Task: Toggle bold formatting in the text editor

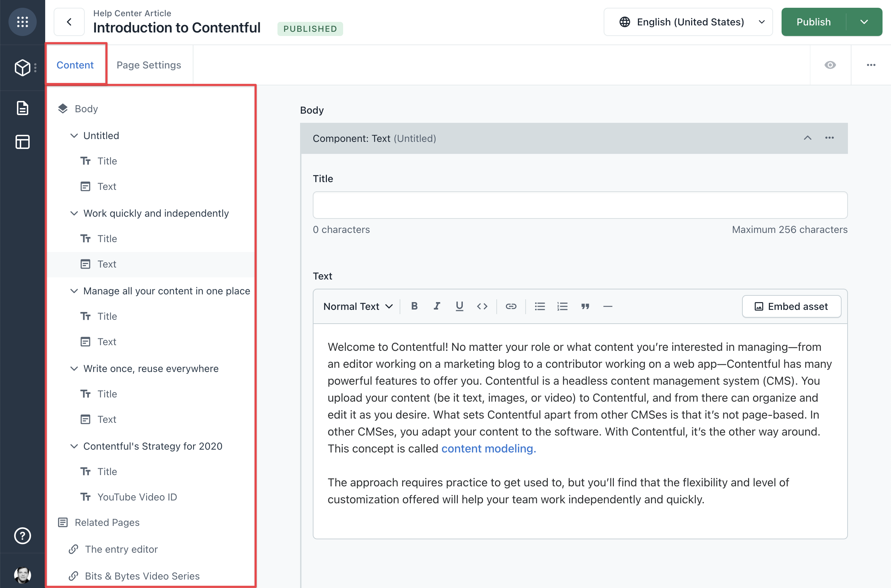Action: 414,306
